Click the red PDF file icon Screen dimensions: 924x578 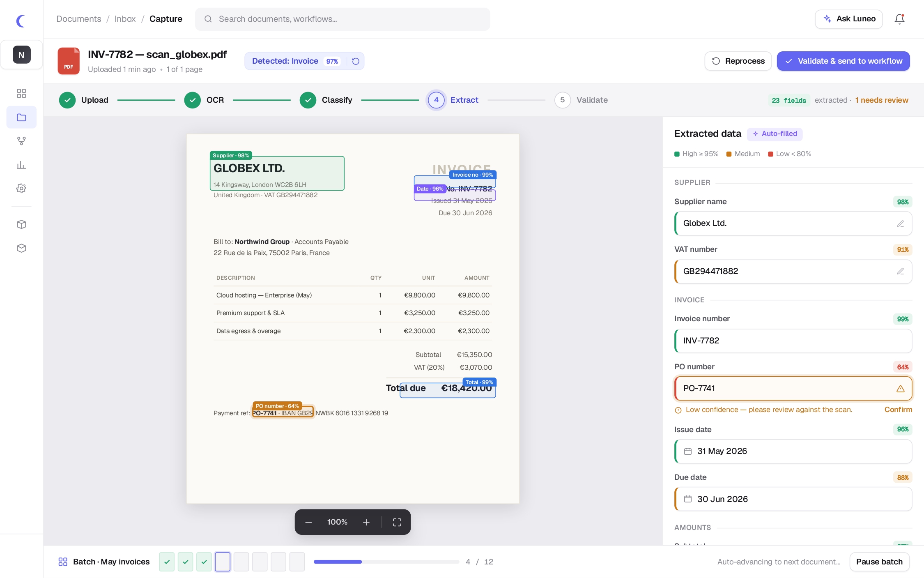click(69, 61)
